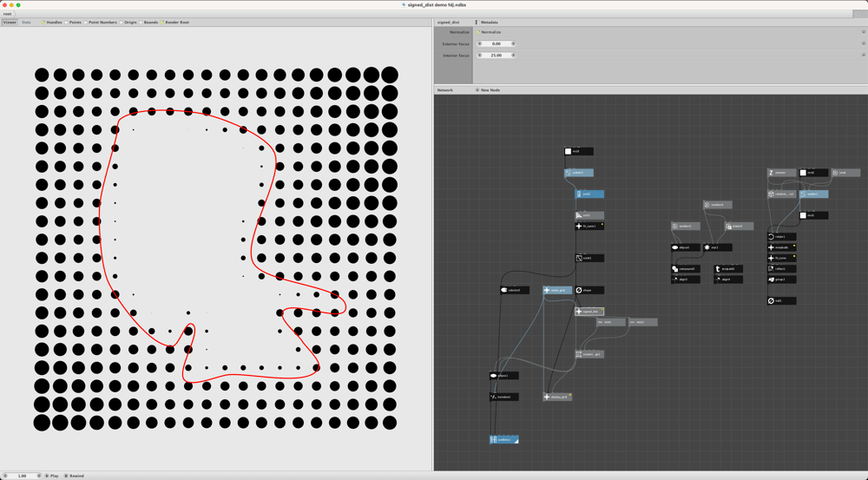Screen dimensions: 868x480
Task: Click the group2 node icon
Action: pos(771,279)
